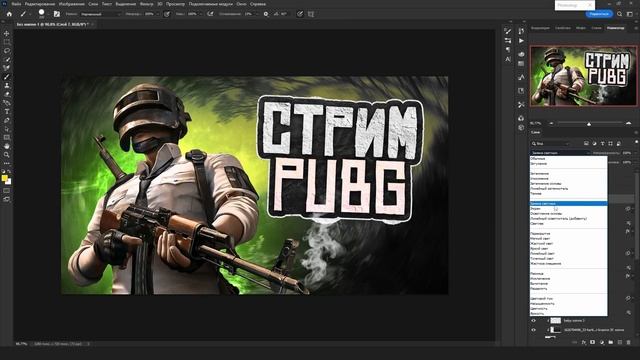The width and height of the screenshot is (640, 360).
Task: Switch to the Инфо panel tab
Action: (580, 28)
